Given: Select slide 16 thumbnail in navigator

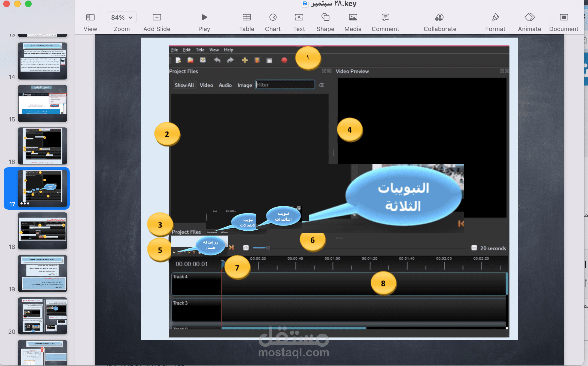Looking at the screenshot, I should coord(43,146).
